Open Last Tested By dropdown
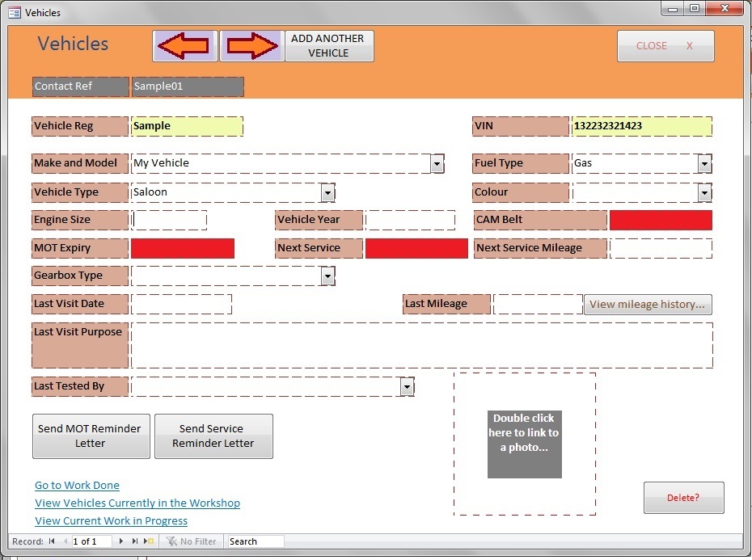The width and height of the screenshot is (752, 560). coord(408,386)
